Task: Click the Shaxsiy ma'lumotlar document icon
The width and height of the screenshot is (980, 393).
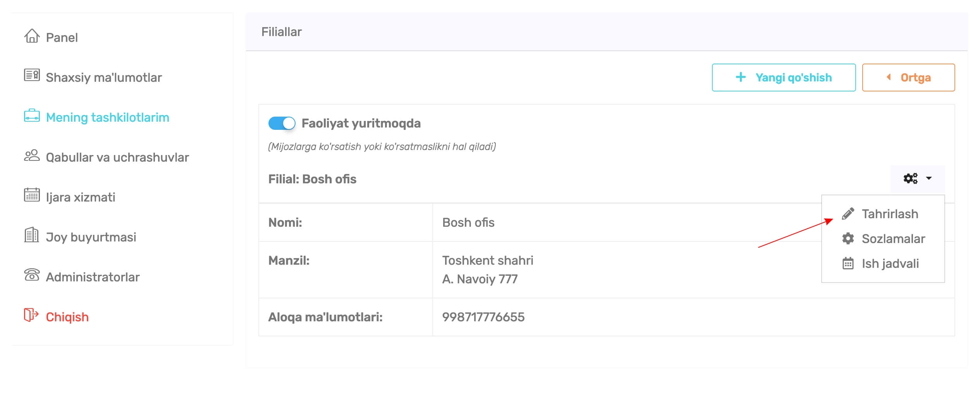Action: point(33,76)
